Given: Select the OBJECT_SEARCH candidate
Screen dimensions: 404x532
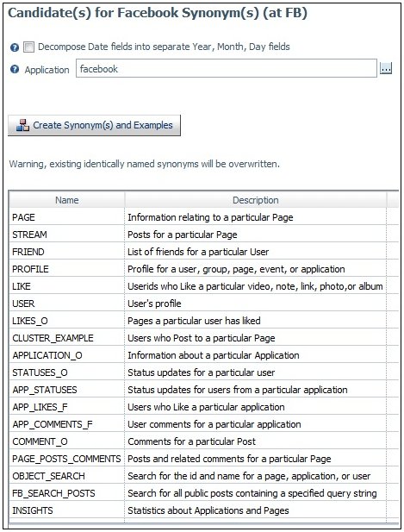Looking at the screenshot, I should (203, 476).
